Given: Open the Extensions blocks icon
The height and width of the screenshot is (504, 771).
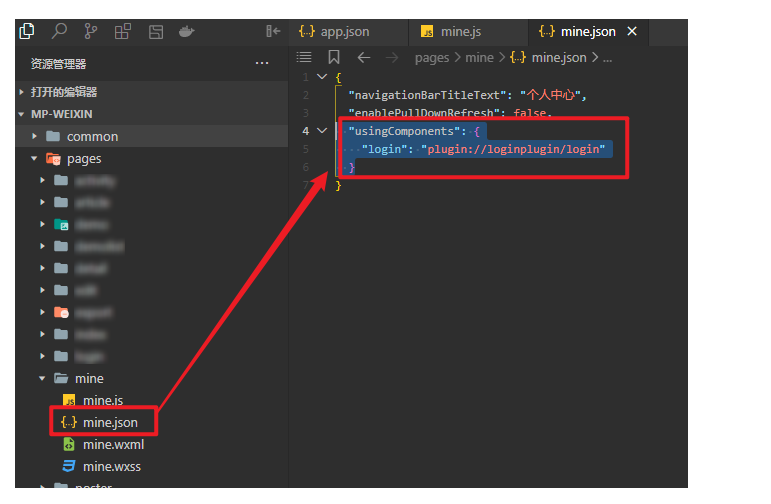Looking at the screenshot, I should point(122,31).
